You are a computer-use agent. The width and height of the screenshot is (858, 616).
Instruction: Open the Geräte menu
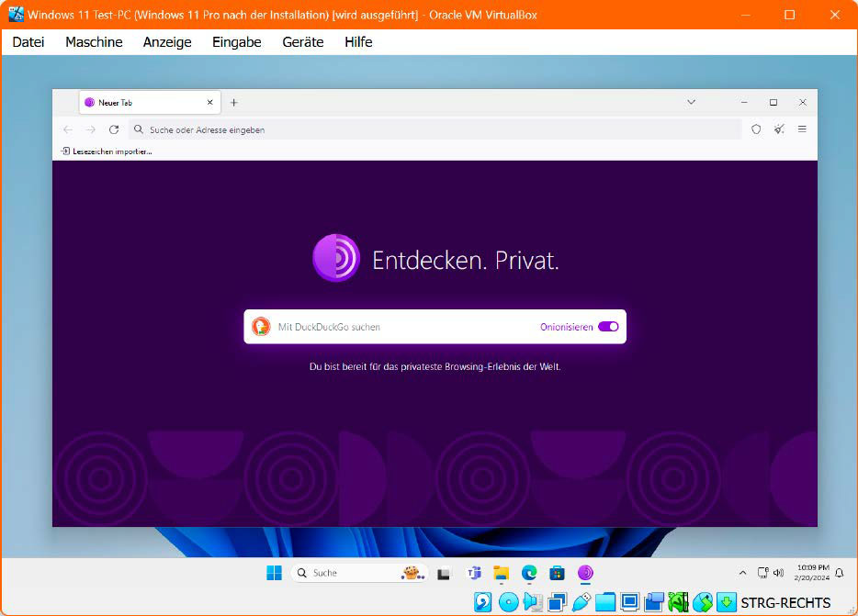point(303,42)
